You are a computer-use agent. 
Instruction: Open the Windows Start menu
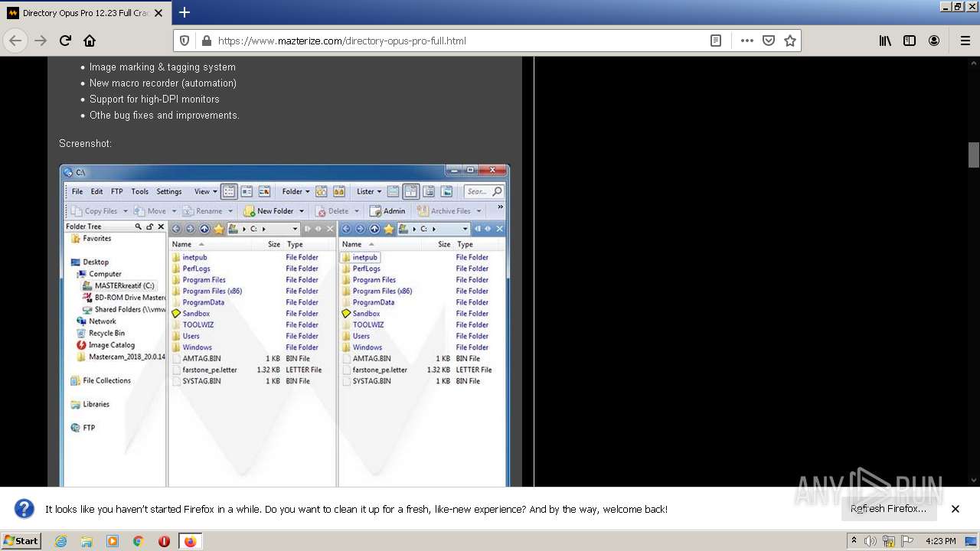[x=21, y=541]
